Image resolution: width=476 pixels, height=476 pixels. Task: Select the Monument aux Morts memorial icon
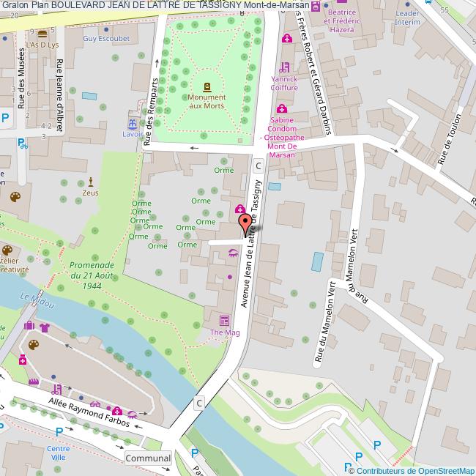[x=206, y=87]
